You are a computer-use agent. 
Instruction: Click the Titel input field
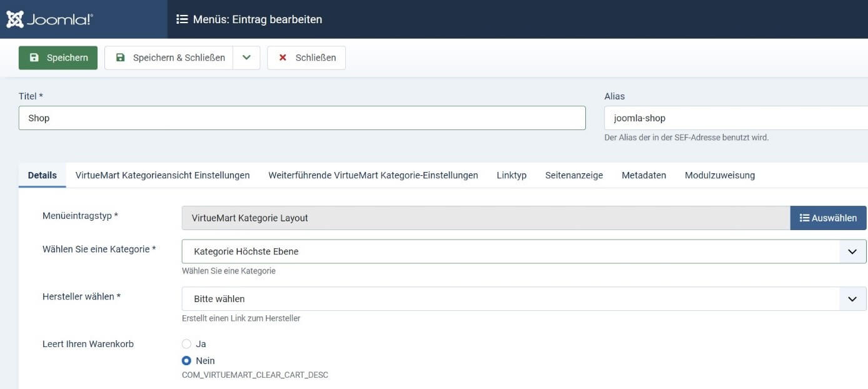[x=302, y=118]
